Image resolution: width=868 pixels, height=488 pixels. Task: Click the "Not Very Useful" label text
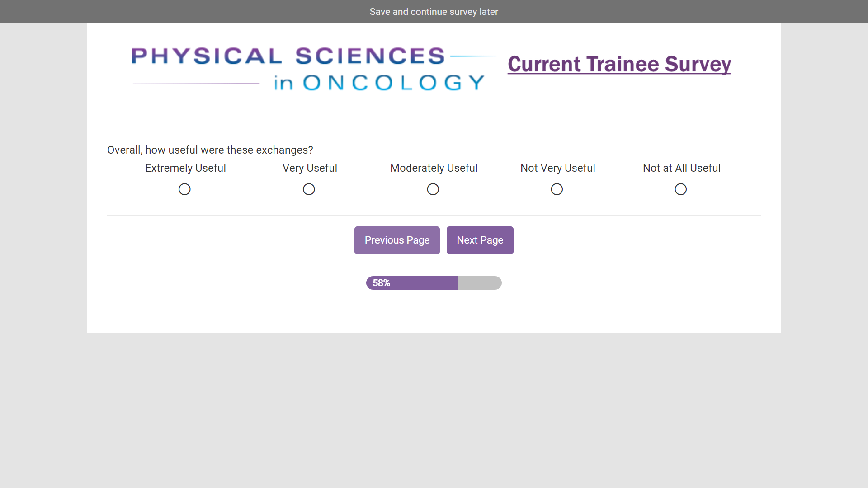click(557, 168)
